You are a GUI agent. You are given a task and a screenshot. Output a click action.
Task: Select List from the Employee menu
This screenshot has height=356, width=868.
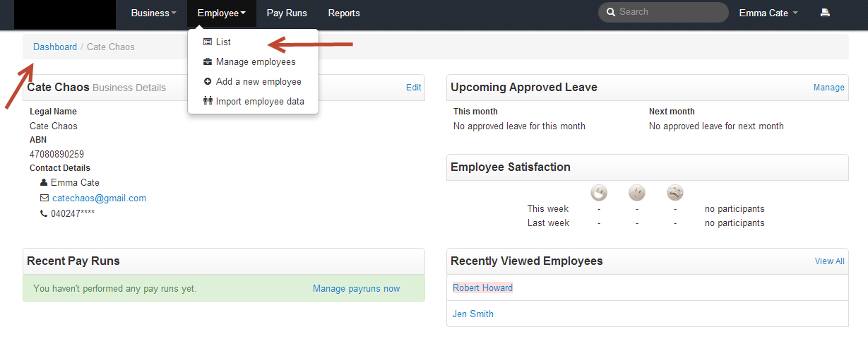pyautogui.click(x=223, y=42)
